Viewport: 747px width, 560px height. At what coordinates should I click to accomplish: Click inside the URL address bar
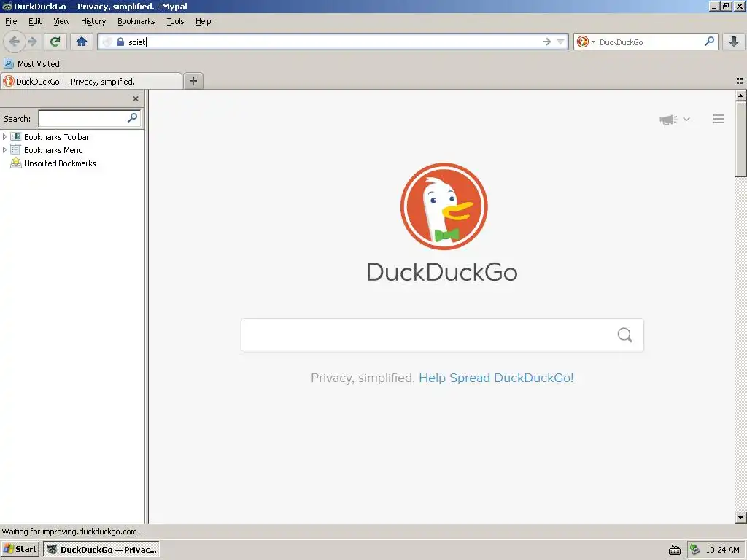tap(333, 42)
